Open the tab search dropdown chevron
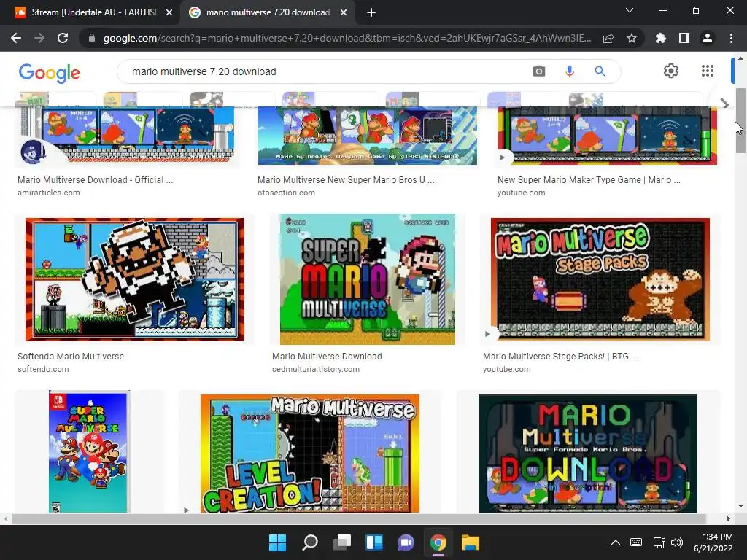The height and width of the screenshot is (560, 747). (x=630, y=10)
